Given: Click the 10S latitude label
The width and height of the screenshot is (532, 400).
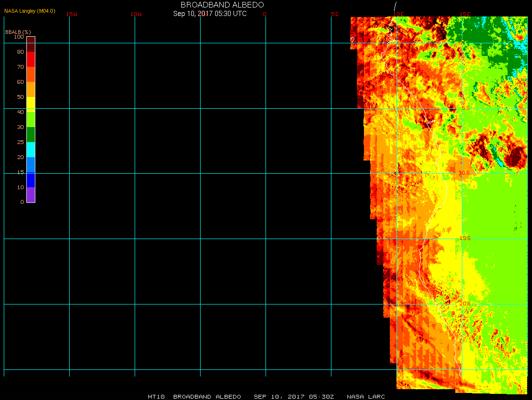Looking at the screenshot, I should click(464, 173).
